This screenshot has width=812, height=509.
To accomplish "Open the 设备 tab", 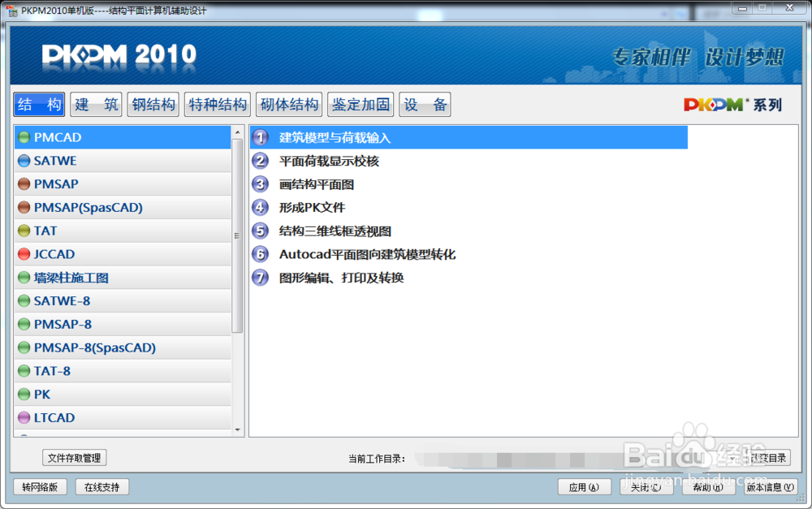I will tap(425, 105).
